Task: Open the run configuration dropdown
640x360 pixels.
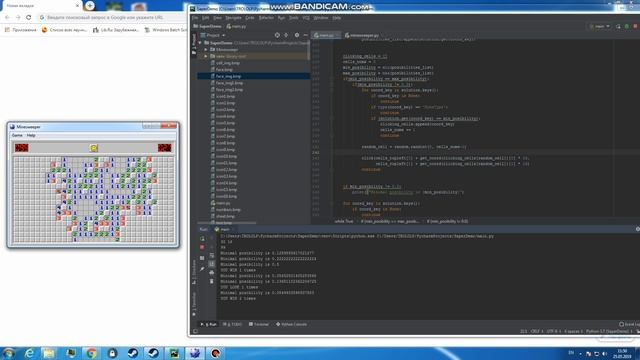Action: coord(600,26)
